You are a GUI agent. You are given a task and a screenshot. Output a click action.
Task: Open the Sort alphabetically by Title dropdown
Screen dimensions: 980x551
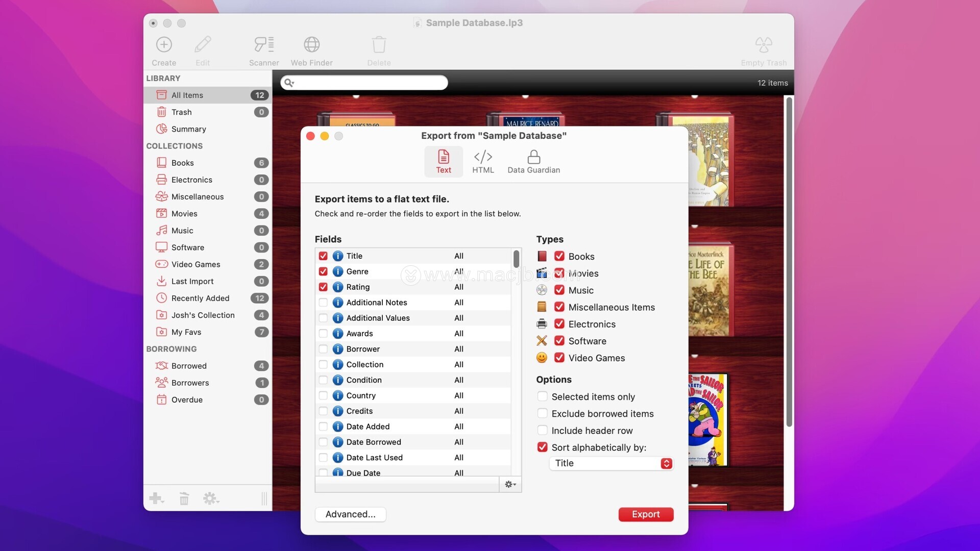click(x=611, y=463)
